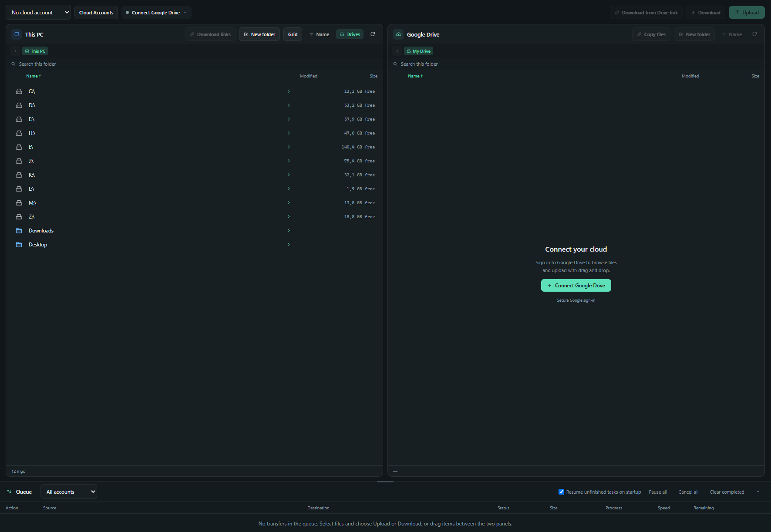771x532 pixels.
Task: Click the I:\ drive icon
Action: (x=19, y=147)
